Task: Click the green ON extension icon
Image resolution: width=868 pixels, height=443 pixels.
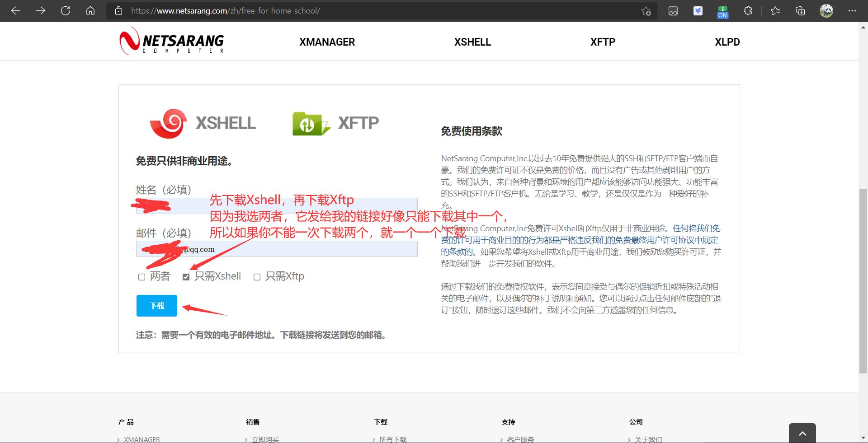Action: click(x=722, y=11)
